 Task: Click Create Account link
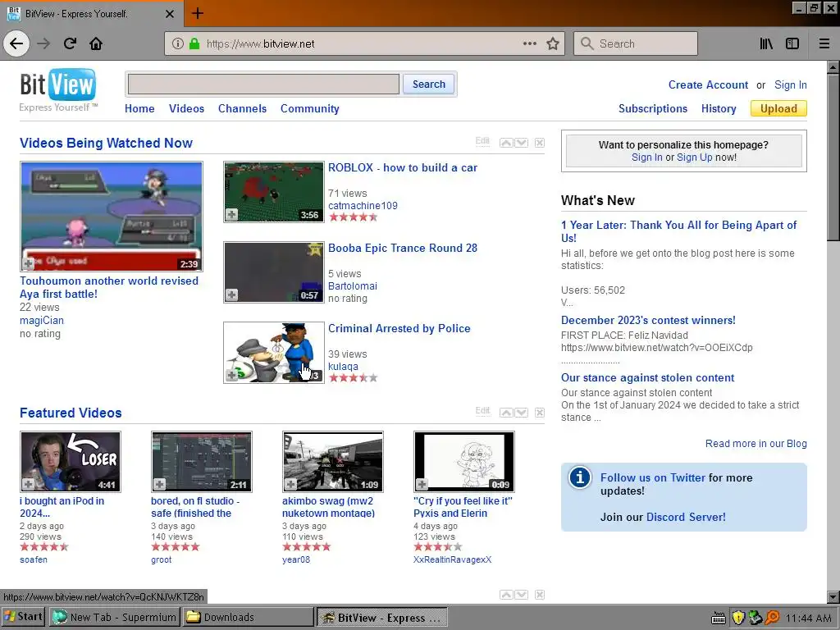(x=708, y=84)
